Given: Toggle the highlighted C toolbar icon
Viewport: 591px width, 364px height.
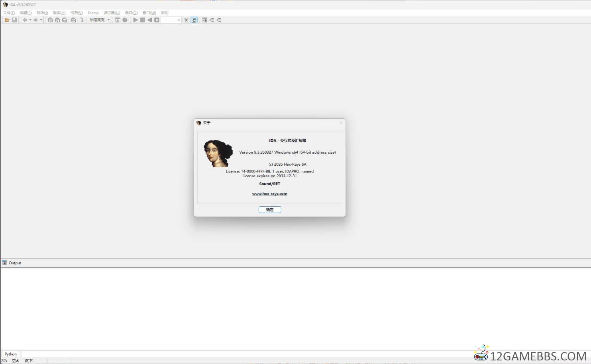Looking at the screenshot, I should click(x=194, y=20).
